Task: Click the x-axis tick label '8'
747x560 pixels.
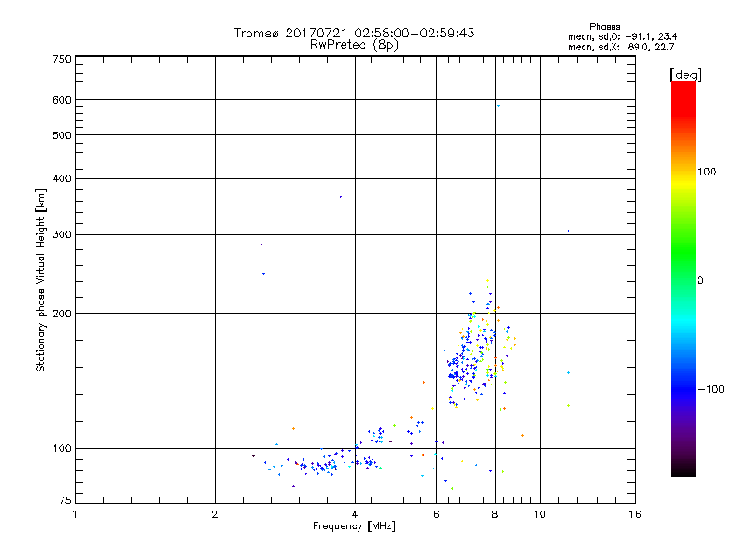Action: click(x=495, y=514)
